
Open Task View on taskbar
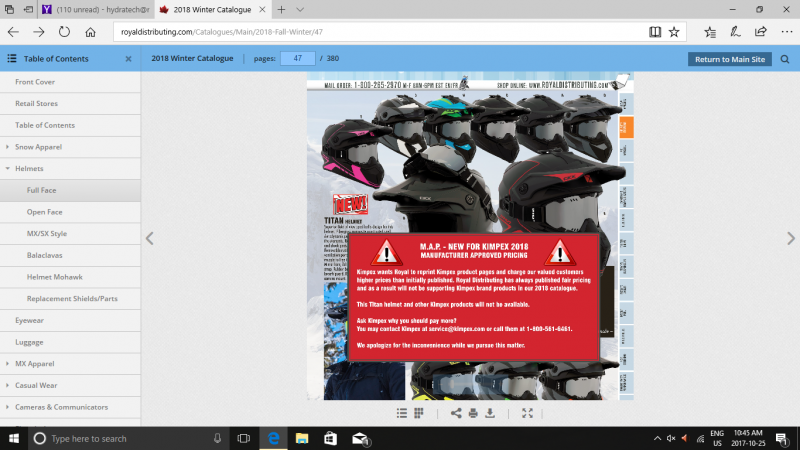(244, 438)
